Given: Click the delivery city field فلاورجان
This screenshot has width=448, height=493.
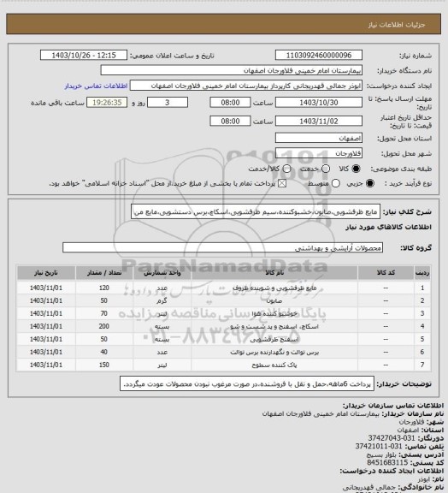Looking at the screenshot, I should pos(319,153).
